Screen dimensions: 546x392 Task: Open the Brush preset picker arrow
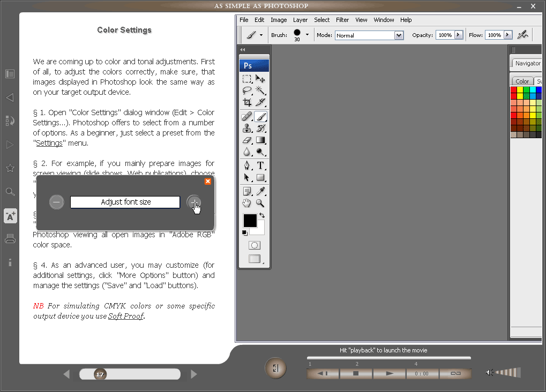(307, 34)
